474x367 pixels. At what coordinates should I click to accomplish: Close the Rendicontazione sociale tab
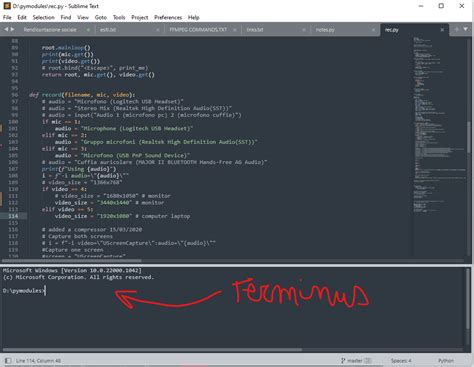click(88, 30)
